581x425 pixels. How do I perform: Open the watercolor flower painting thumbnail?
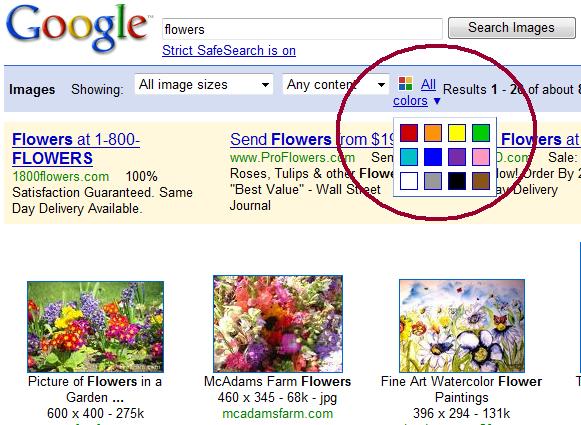(x=462, y=326)
